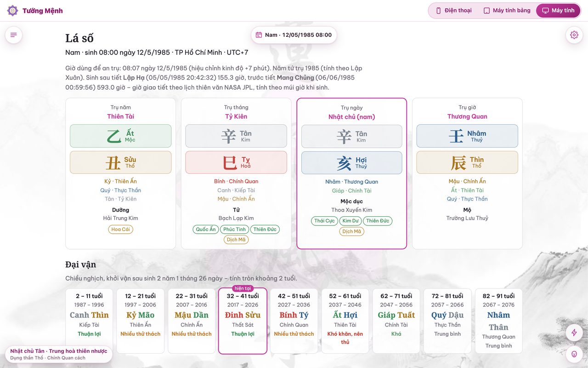This screenshot has height=368, width=588.
Task: Click the Hoa Cái tag in Trụ năm
Action: point(121,229)
